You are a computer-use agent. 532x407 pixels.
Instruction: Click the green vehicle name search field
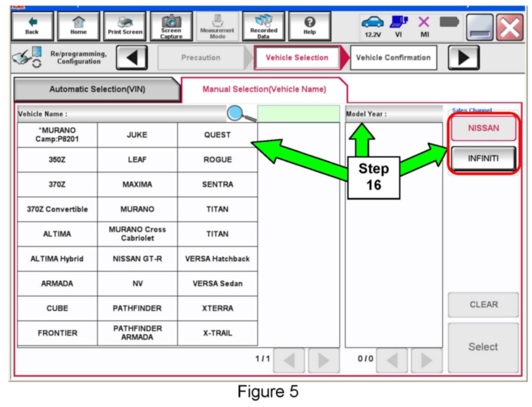[x=298, y=114]
